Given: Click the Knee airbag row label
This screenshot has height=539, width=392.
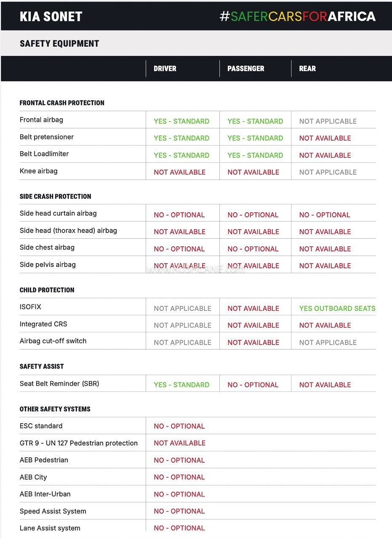Looking at the screenshot, I should click(39, 171).
